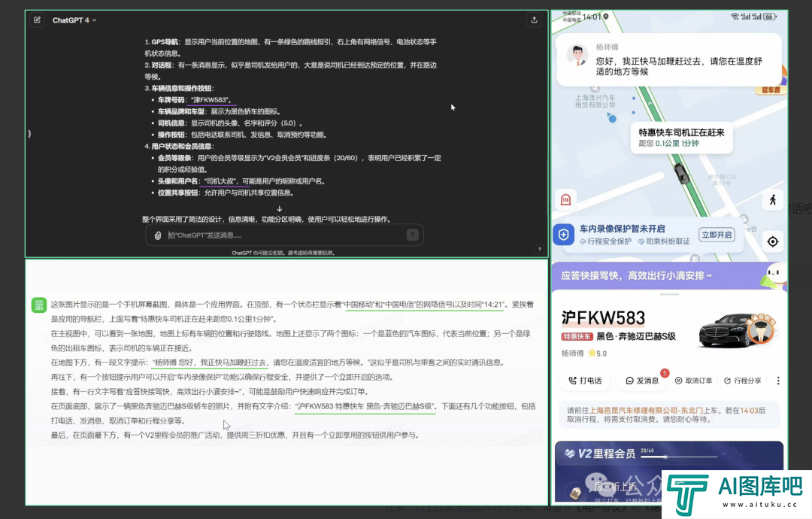Click the walking navigation icon

pyautogui.click(x=773, y=200)
